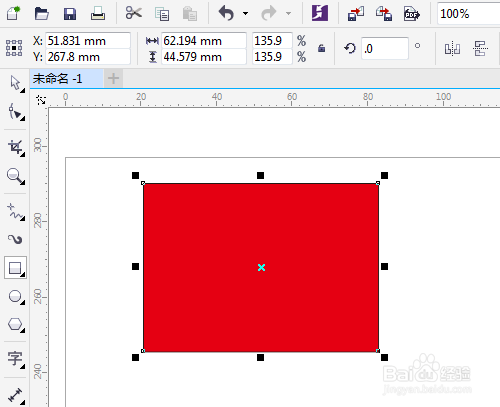Image resolution: width=500 pixels, height=407 pixels.
Task: Open the redo history dropdown arrow
Action: pos(288,14)
